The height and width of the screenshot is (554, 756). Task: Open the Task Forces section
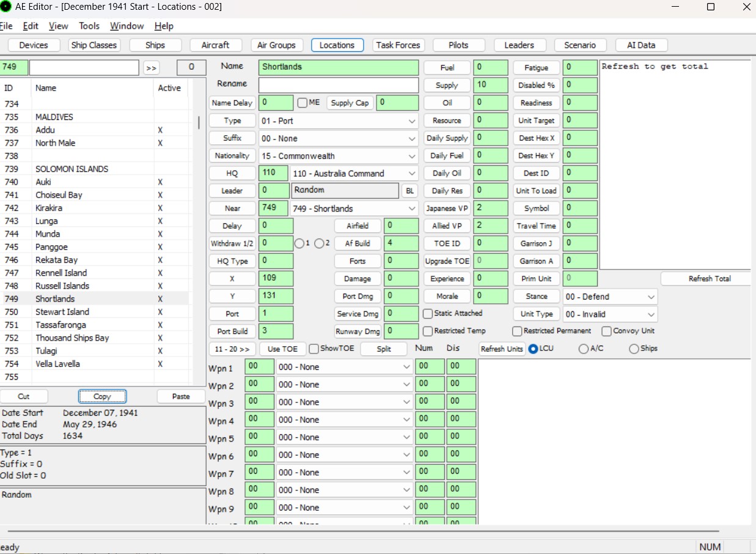point(398,45)
